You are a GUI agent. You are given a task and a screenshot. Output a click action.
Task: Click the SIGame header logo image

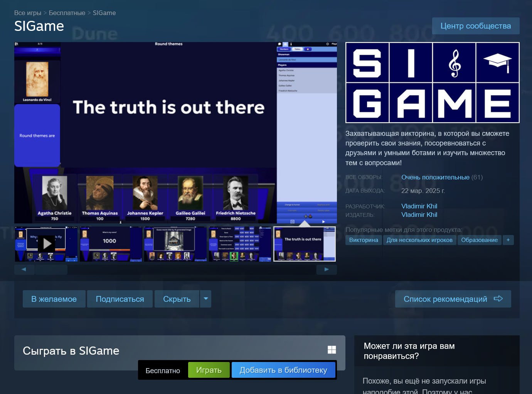pos(433,83)
